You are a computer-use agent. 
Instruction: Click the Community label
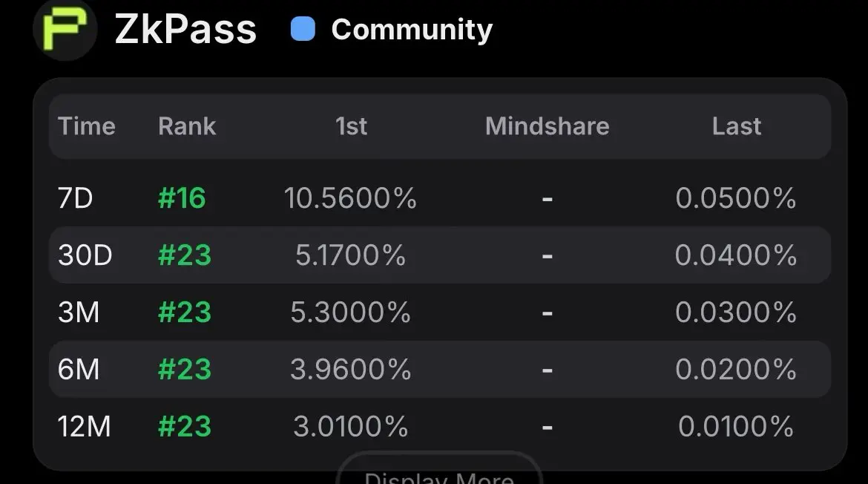412,30
